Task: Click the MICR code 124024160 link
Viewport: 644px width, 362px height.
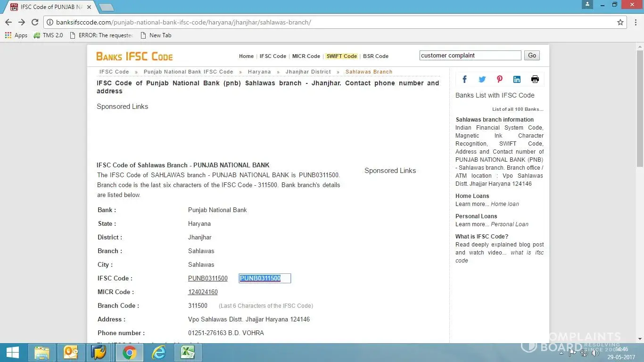Action: 203,292
